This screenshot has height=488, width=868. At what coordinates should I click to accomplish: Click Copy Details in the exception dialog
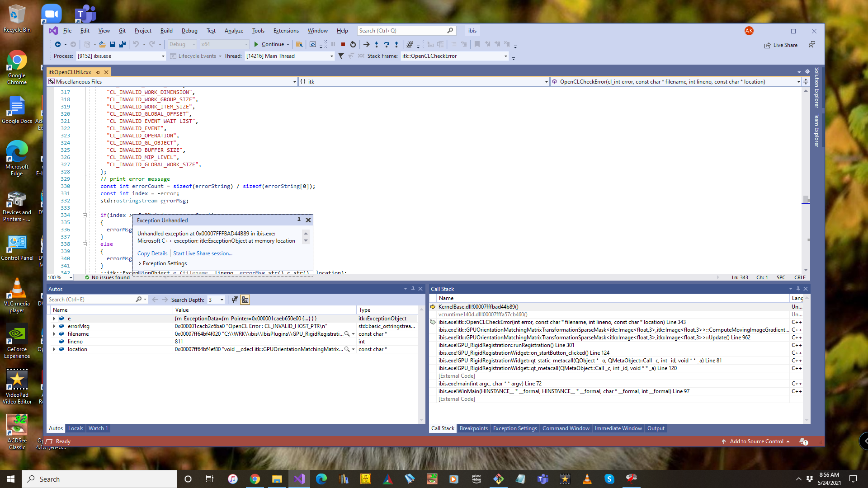(152, 253)
